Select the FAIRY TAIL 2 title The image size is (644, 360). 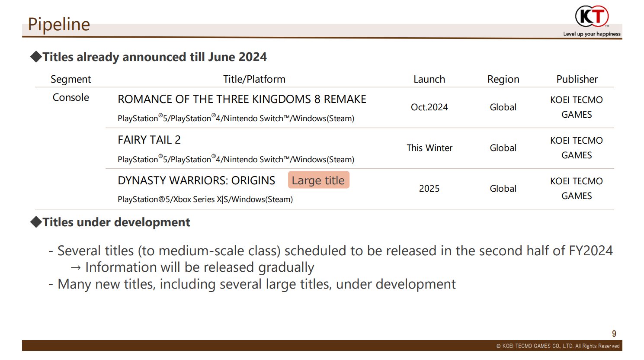[x=149, y=140]
